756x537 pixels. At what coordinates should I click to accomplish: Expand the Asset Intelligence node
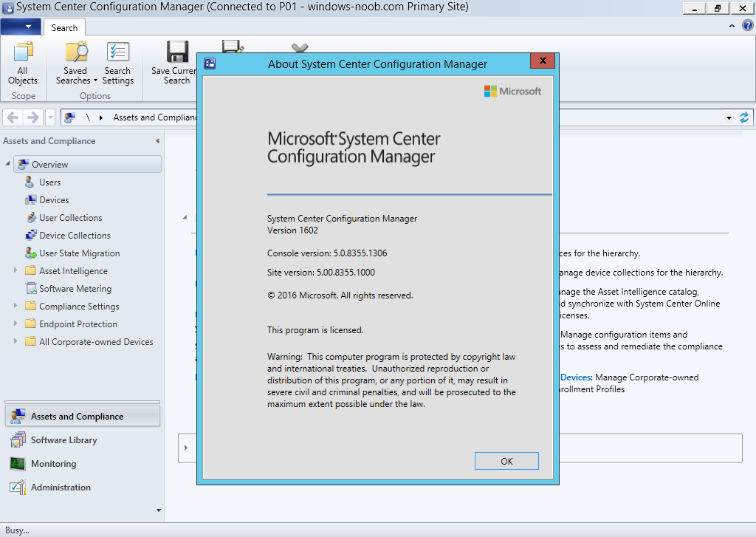(x=16, y=270)
